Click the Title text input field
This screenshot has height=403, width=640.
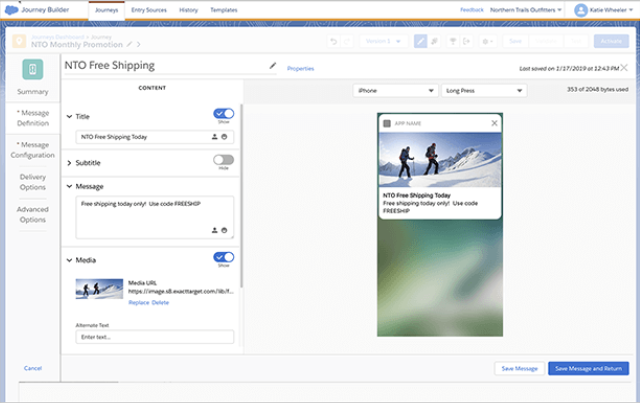(155, 137)
